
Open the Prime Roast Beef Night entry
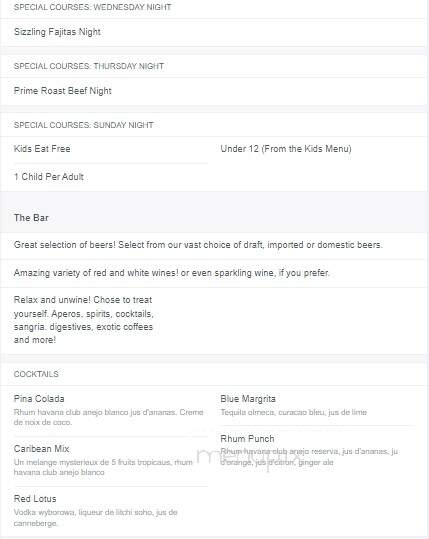pyautogui.click(x=63, y=91)
